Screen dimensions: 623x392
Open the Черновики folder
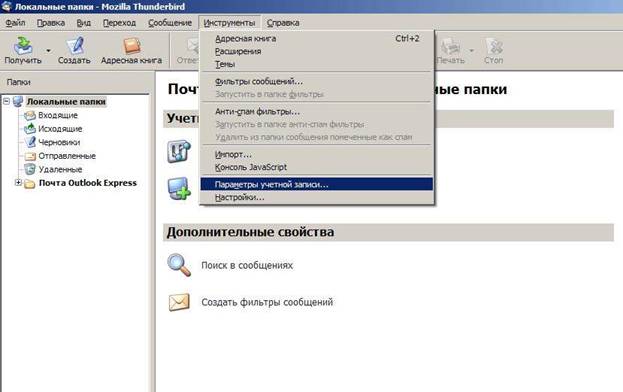59,142
